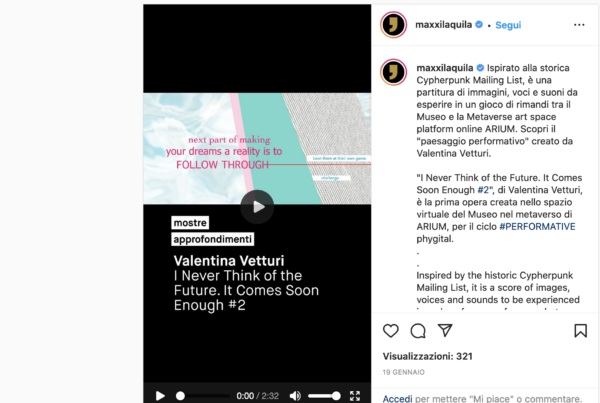This screenshot has height=403, width=600.
Task: Adjust the volume slider
Action: (324, 396)
